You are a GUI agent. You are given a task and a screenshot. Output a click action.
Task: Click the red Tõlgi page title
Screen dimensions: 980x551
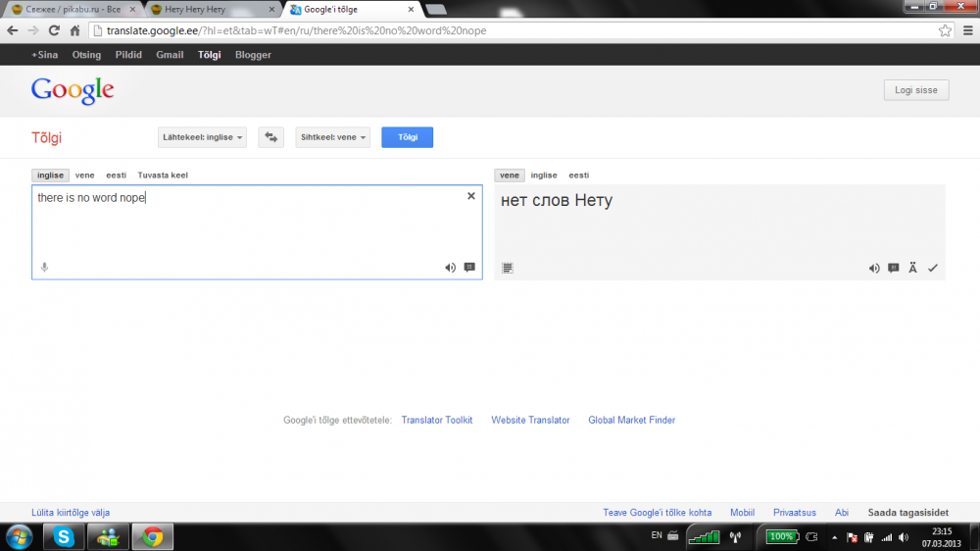point(47,137)
